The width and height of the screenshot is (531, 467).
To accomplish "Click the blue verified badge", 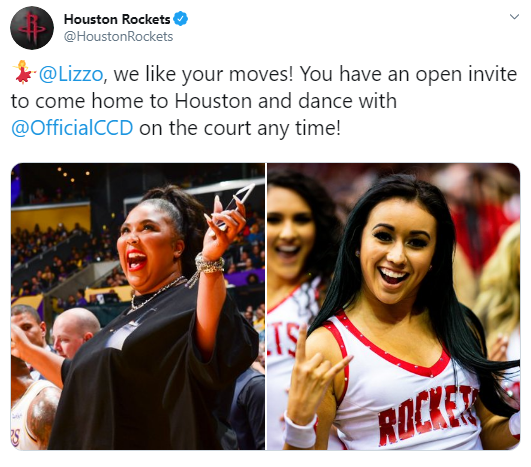I will click(x=180, y=19).
